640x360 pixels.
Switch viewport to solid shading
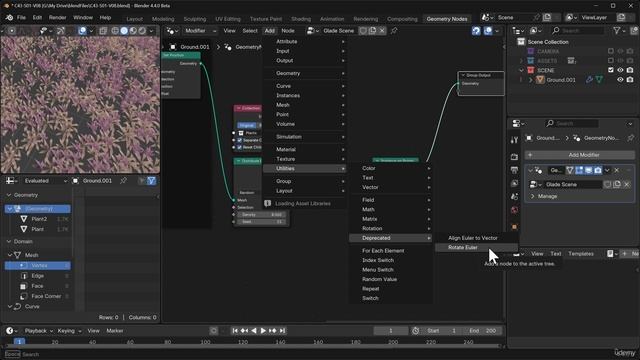pyautogui.click(x=124, y=31)
